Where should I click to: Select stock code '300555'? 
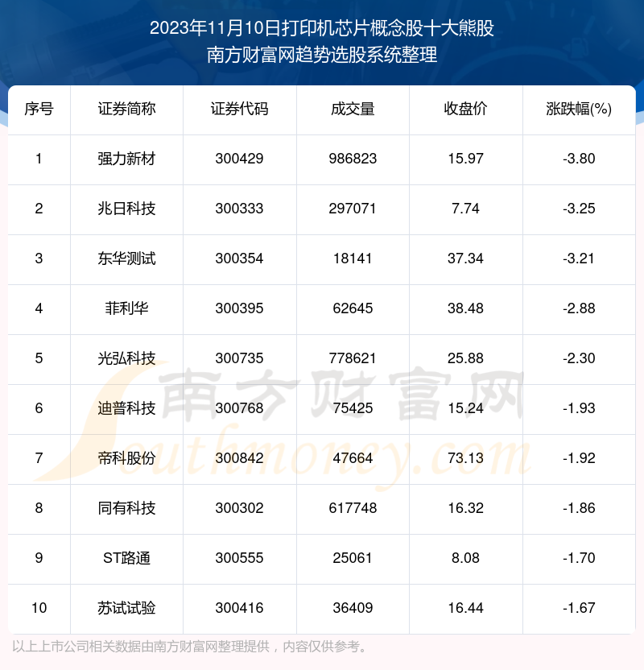click(239, 559)
